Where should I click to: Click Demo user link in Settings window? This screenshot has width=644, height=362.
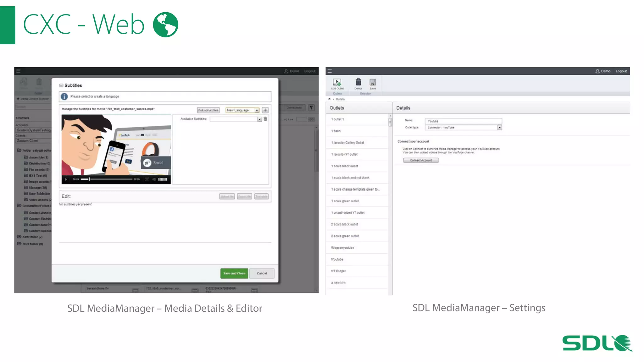tap(606, 71)
